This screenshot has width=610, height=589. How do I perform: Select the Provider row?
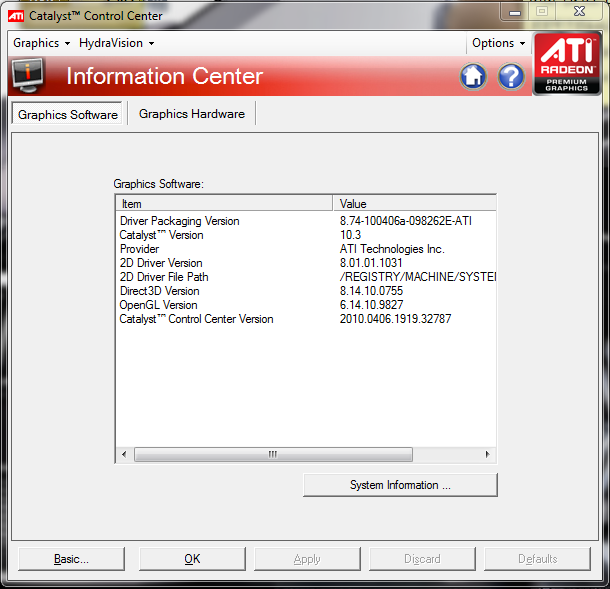[x=306, y=249]
